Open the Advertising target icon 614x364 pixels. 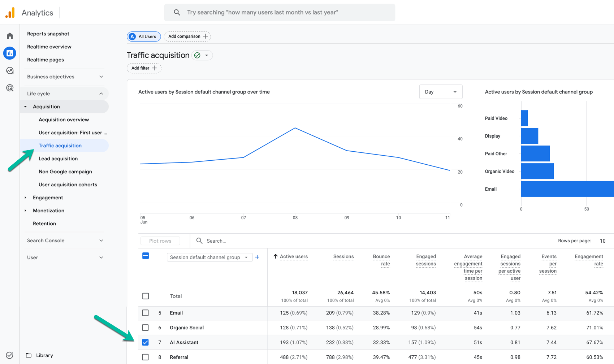pyautogui.click(x=10, y=88)
